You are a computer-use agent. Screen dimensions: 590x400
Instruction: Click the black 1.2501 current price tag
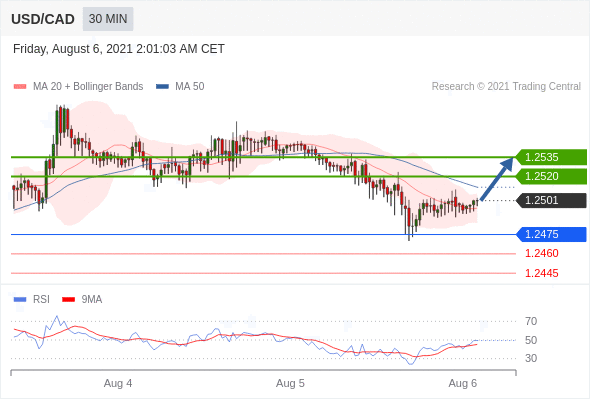pyautogui.click(x=551, y=200)
